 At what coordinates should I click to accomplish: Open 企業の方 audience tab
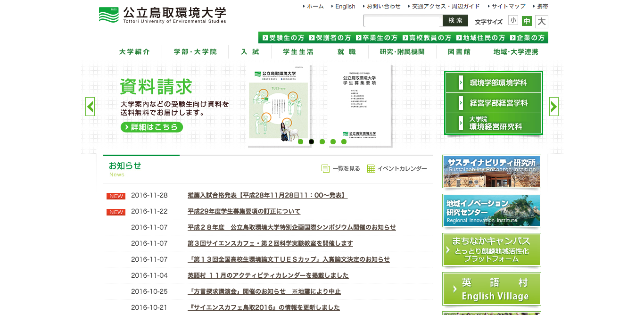coord(528,38)
